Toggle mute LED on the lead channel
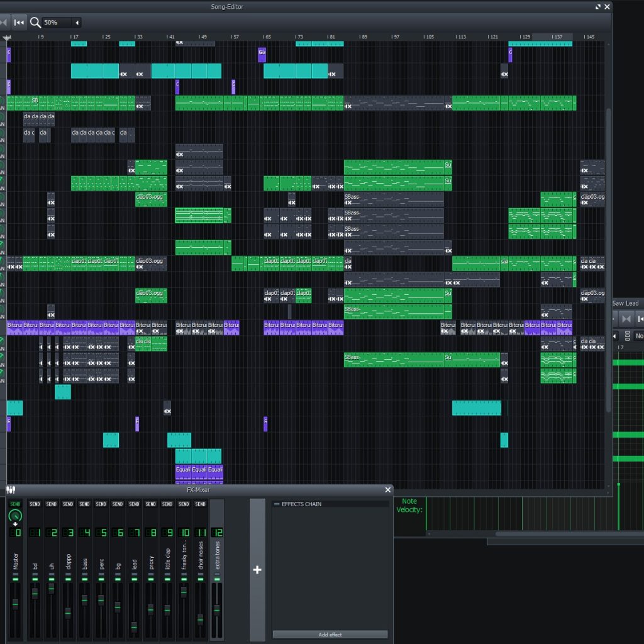 [x=134, y=579]
